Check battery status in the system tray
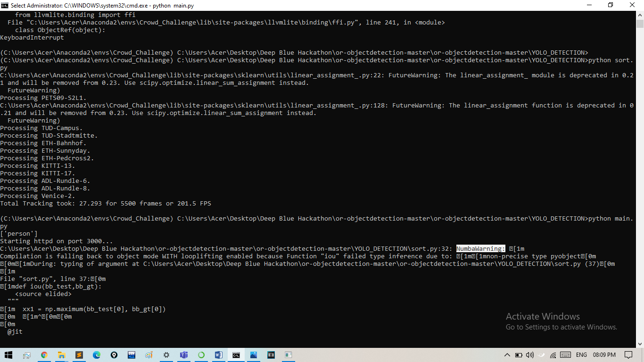 [519, 355]
